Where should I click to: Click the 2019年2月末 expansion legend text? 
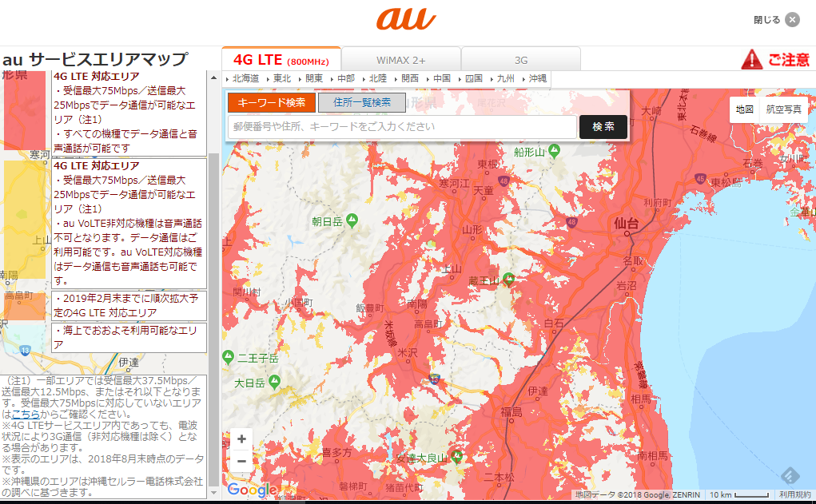pos(126,305)
